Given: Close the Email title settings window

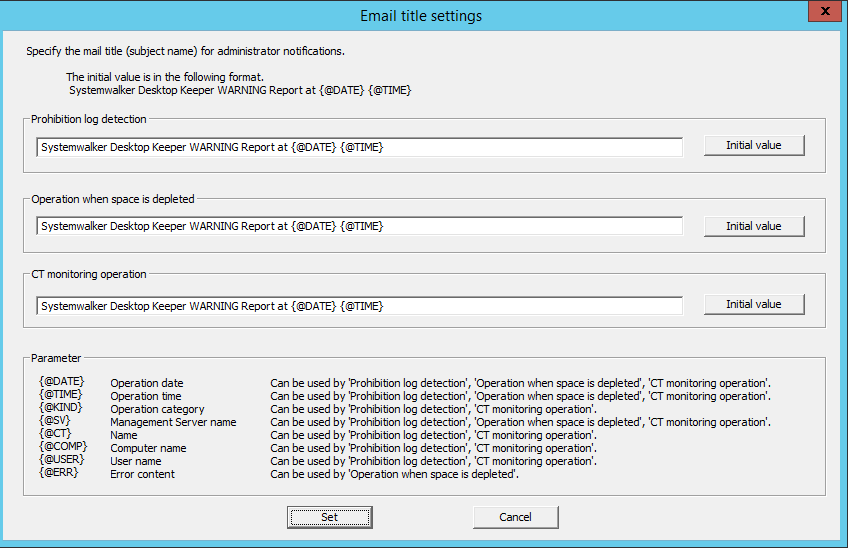Looking at the screenshot, I should click(825, 11).
